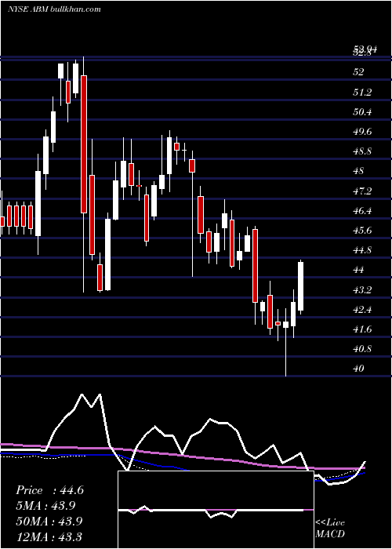Click the last white candlestick near 44.6

point(300,286)
